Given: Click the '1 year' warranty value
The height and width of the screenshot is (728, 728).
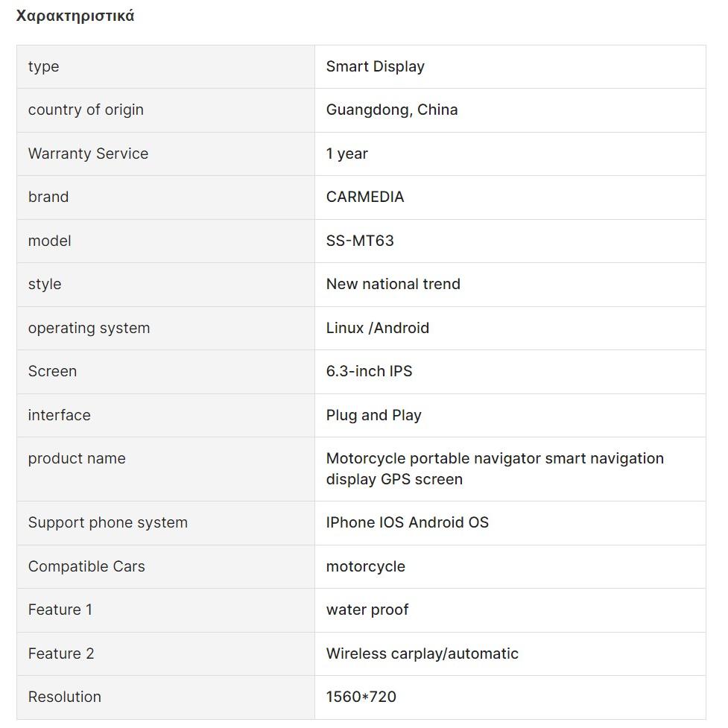Looking at the screenshot, I should click(x=346, y=153).
